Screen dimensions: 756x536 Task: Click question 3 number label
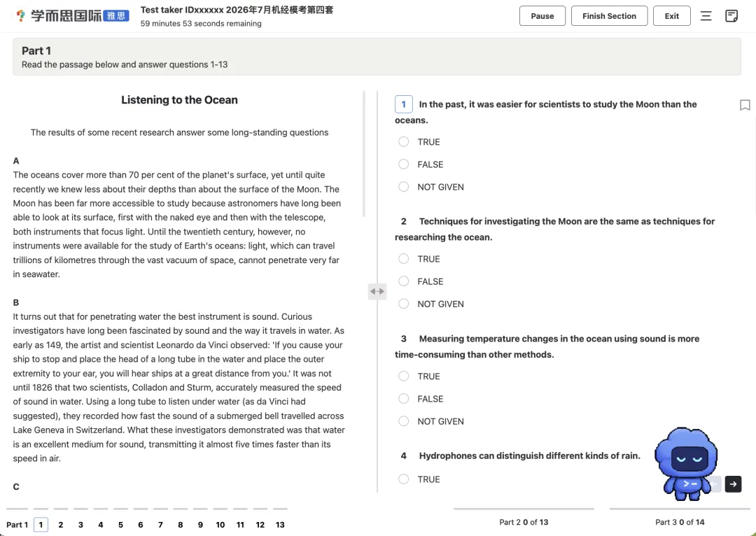point(404,339)
